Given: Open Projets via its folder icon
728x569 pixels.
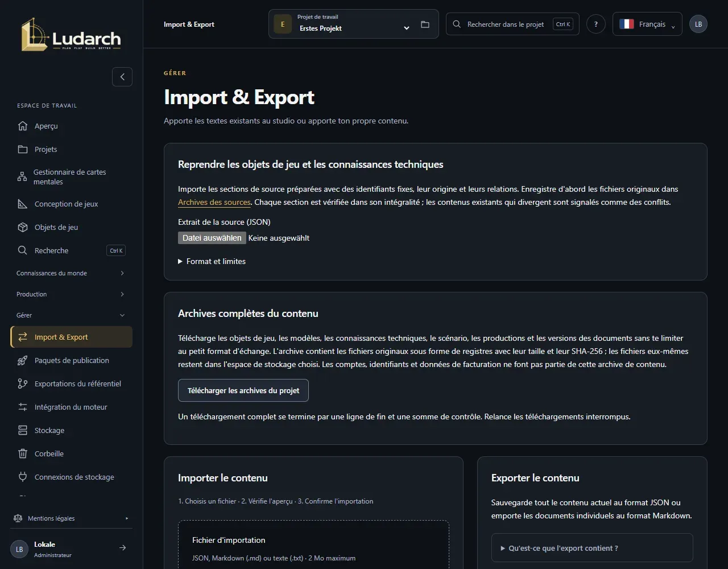Looking at the screenshot, I should 23,149.
